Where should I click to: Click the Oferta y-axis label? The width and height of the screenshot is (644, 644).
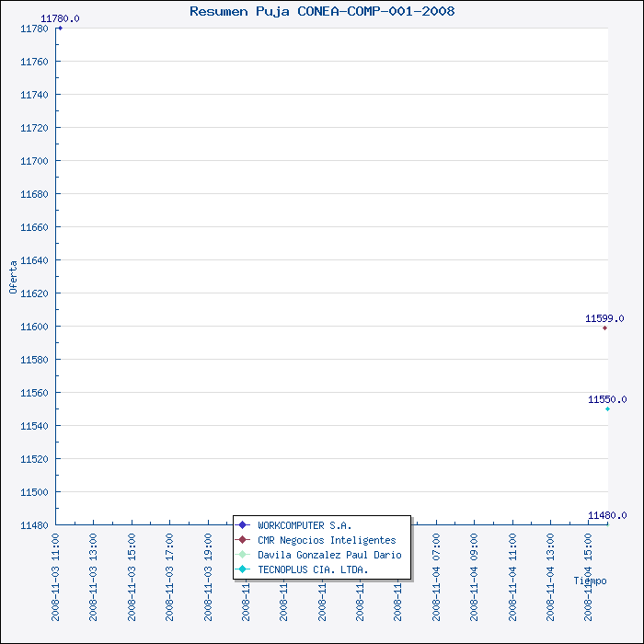[13, 277]
